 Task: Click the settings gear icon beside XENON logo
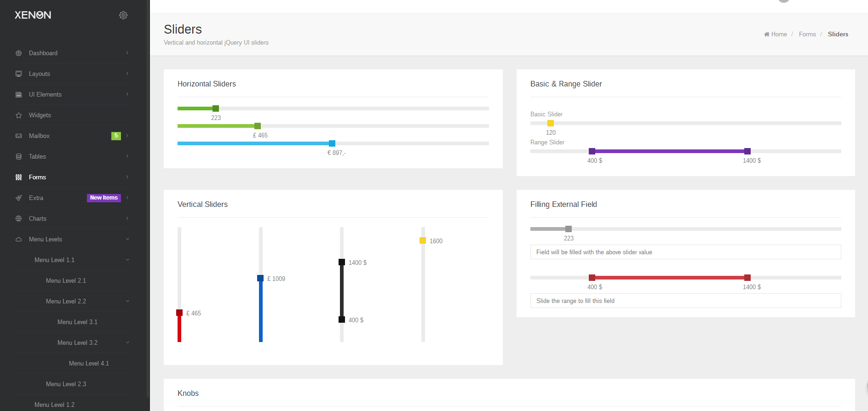click(123, 15)
